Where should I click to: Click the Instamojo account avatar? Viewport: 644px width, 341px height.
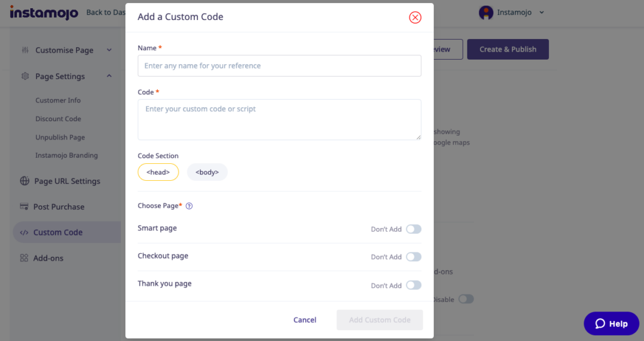[486, 13]
